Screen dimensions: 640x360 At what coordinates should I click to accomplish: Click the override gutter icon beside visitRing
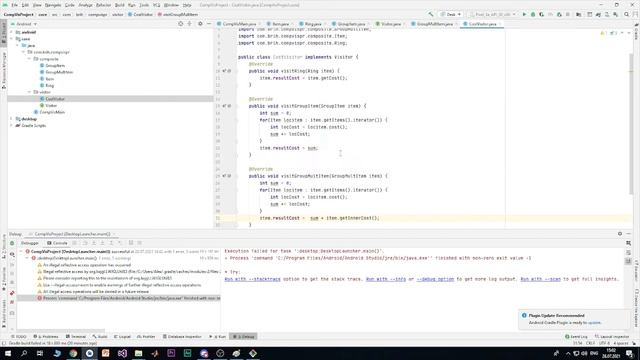click(224, 71)
